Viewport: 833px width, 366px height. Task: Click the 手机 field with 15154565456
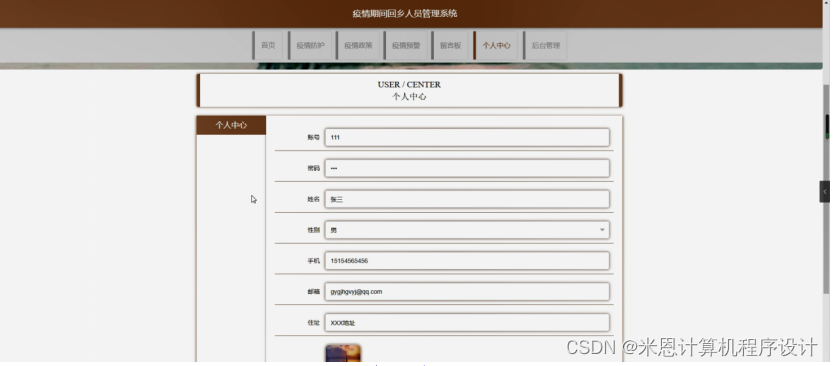[467, 261]
